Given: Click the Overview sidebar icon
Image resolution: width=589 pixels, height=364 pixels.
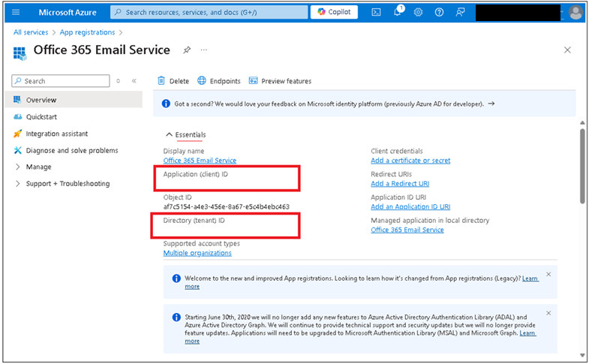Looking at the screenshot, I should tap(17, 100).
